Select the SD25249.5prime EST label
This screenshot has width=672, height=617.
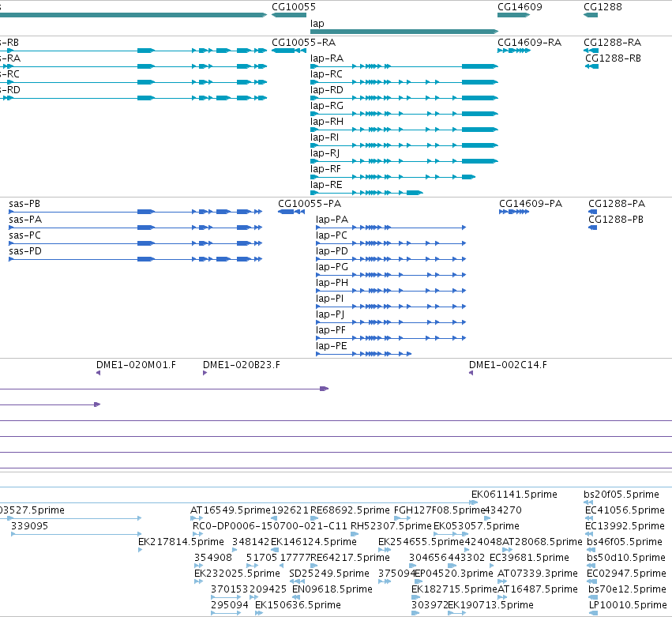(329, 574)
